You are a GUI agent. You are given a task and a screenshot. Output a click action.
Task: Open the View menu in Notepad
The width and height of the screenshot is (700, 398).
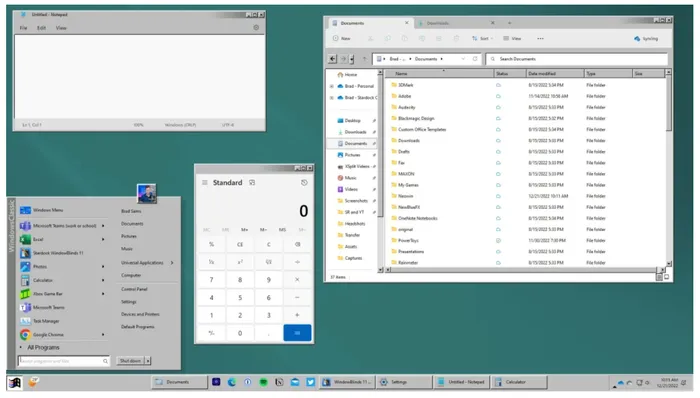[x=61, y=28]
